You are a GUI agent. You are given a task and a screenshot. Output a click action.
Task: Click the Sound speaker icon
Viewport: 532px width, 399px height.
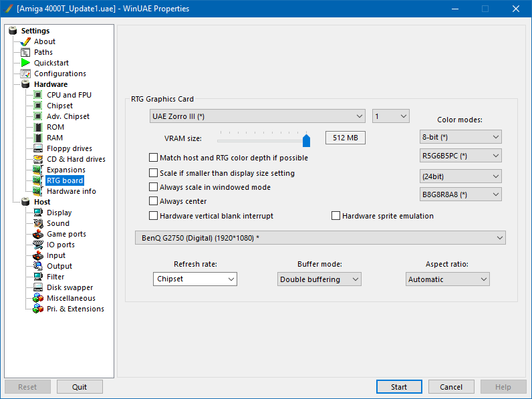pos(38,223)
